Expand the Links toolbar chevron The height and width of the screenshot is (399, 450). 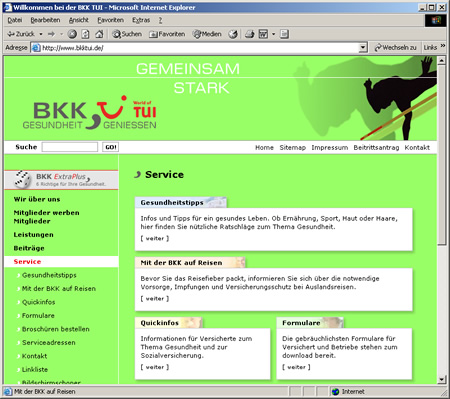click(x=443, y=46)
